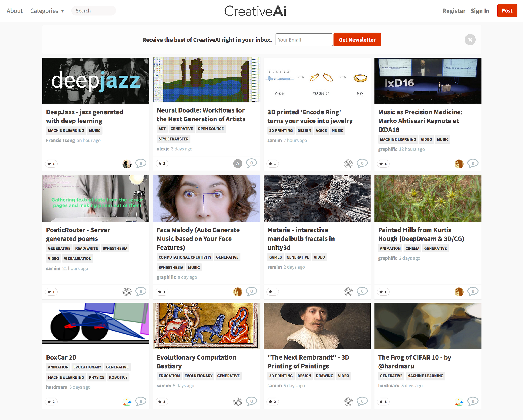Open the Materia fractals thumbnail image

[x=317, y=198]
